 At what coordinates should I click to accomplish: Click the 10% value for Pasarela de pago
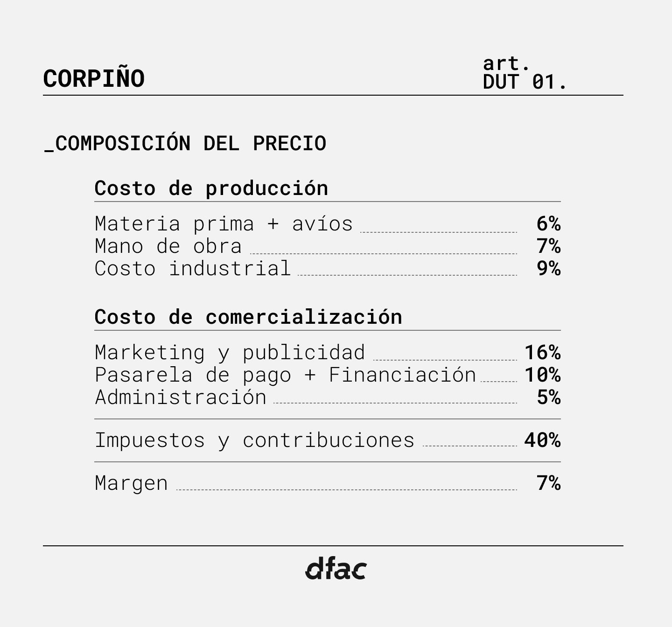pyautogui.click(x=542, y=375)
